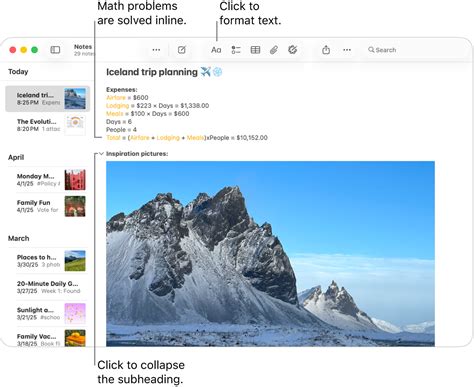Click the Lodging variable on the $223 line

[117, 106]
